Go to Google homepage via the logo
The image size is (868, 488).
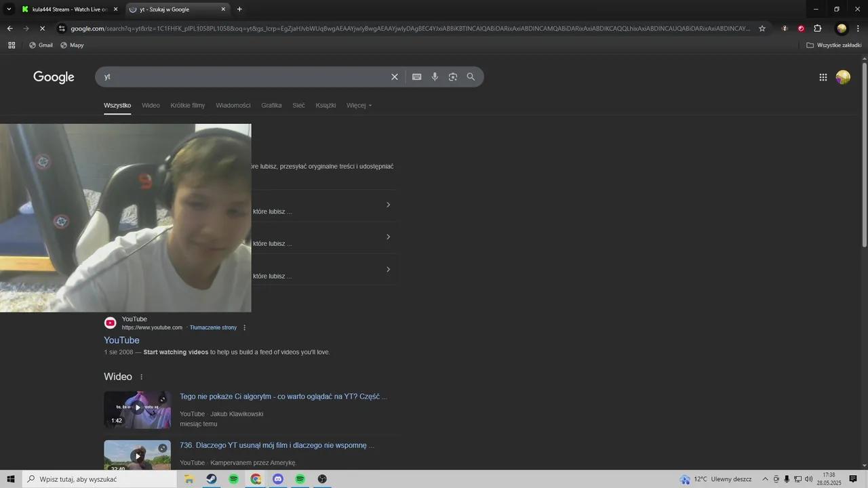(54, 77)
